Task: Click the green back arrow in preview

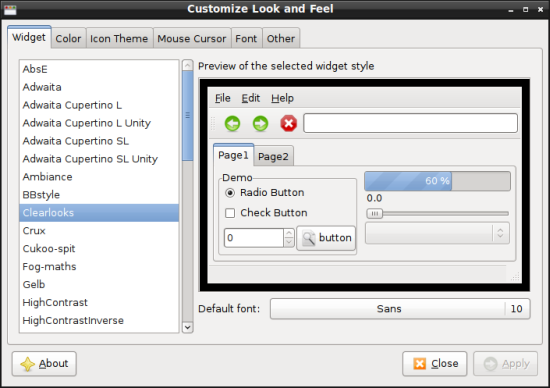Action: coord(232,123)
